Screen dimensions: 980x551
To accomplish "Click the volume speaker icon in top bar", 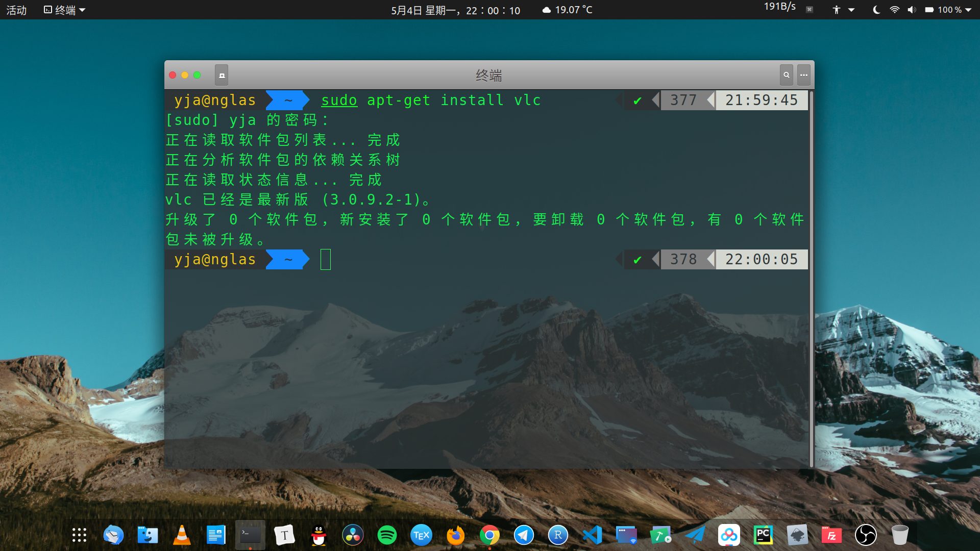I will click(912, 10).
